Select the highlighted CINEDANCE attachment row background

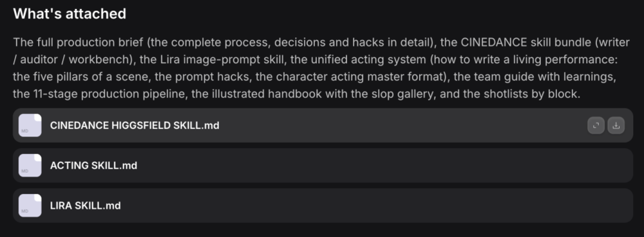323,126
